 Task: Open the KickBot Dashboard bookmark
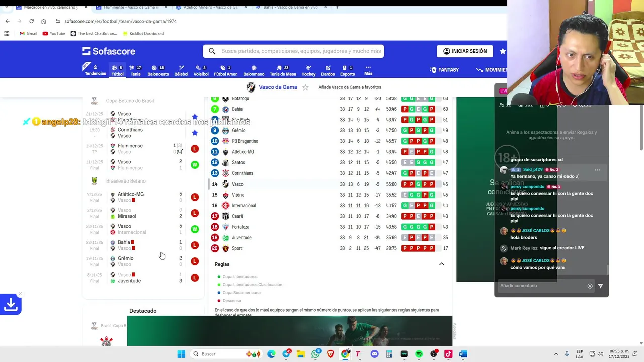tap(142, 34)
